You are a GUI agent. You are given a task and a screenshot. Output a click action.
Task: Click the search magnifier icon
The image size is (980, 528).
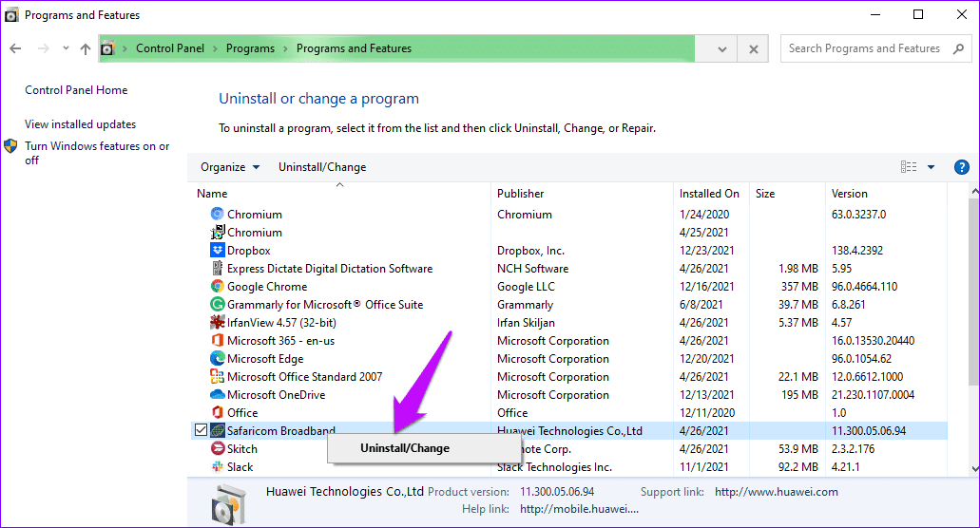coord(958,48)
